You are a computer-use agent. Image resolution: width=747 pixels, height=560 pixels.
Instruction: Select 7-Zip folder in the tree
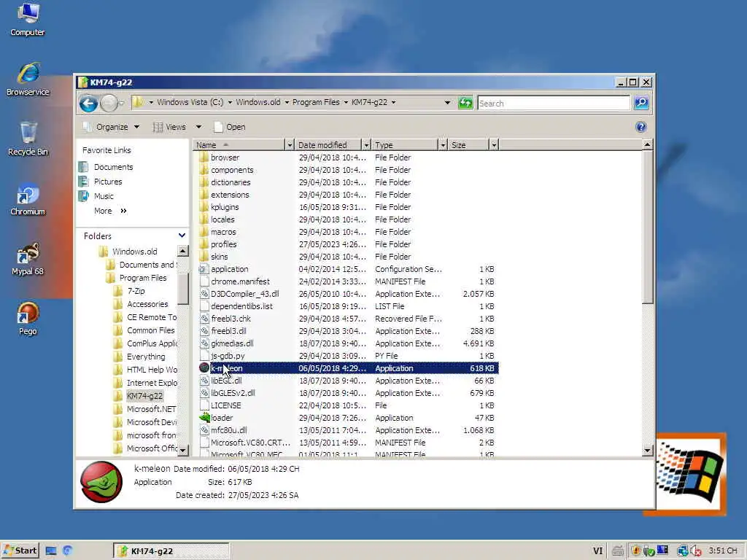pyautogui.click(x=136, y=290)
